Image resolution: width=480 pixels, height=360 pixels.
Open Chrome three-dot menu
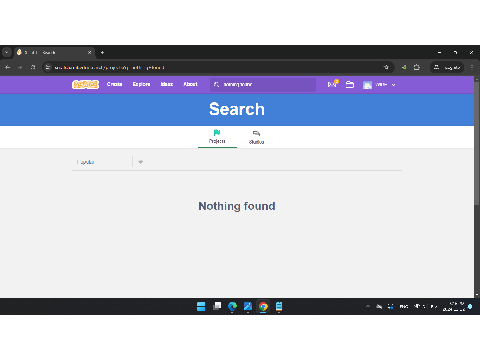coord(472,67)
